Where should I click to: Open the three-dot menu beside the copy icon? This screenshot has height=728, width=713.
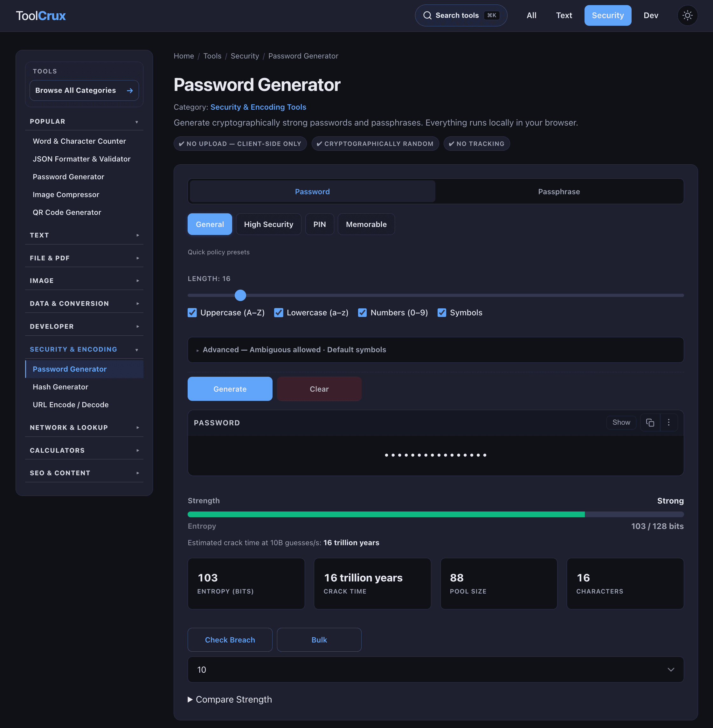click(668, 422)
